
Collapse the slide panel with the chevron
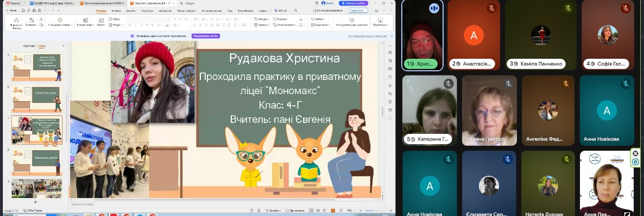click(x=63, y=46)
